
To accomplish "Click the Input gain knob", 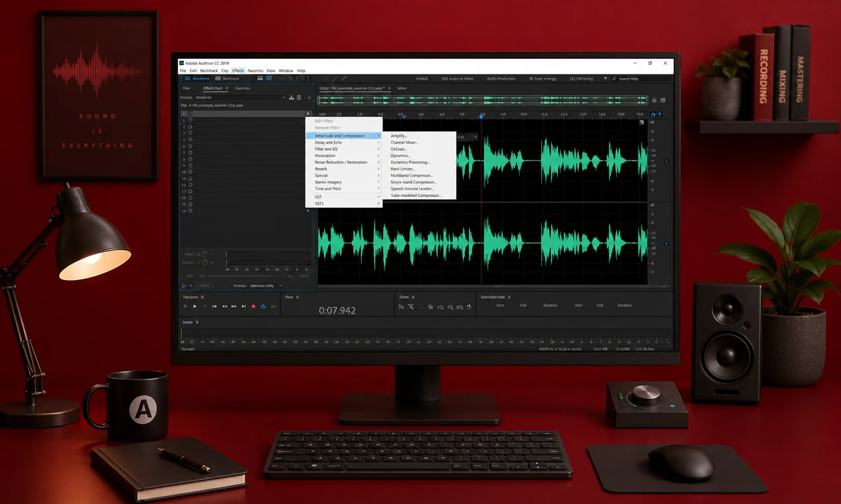I will click(205, 254).
